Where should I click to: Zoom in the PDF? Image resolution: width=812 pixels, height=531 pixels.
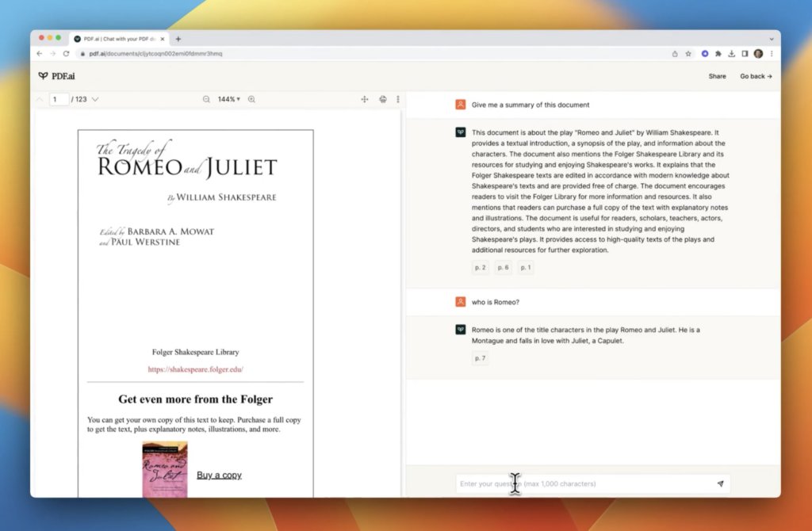coord(251,99)
